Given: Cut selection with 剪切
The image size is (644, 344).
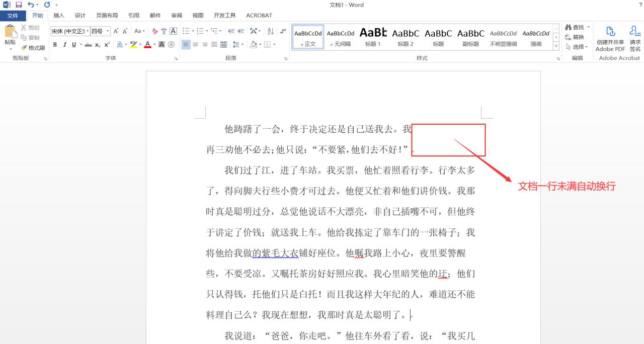Looking at the screenshot, I should pos(30,28).
